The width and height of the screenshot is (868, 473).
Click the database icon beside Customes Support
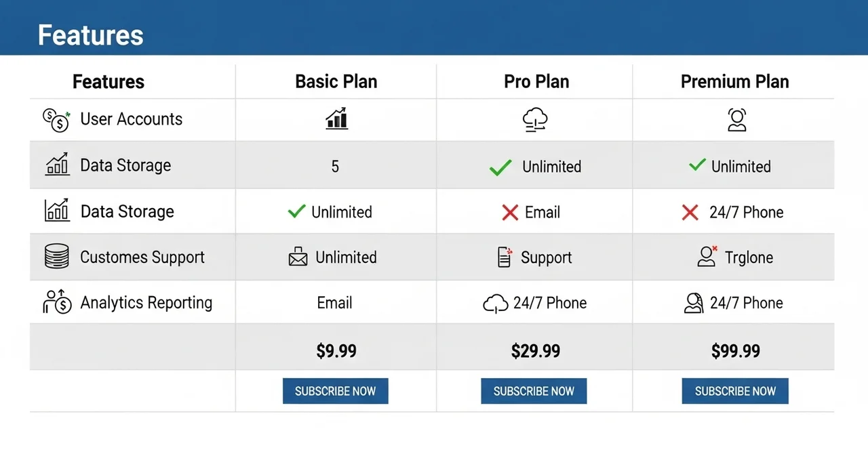click(x=56, y=257)
